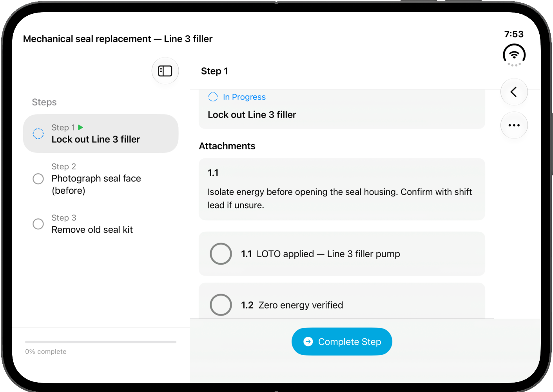Open Step 1 Lock out Line 3 filler

pyautogui.click(x=101, y=134)
